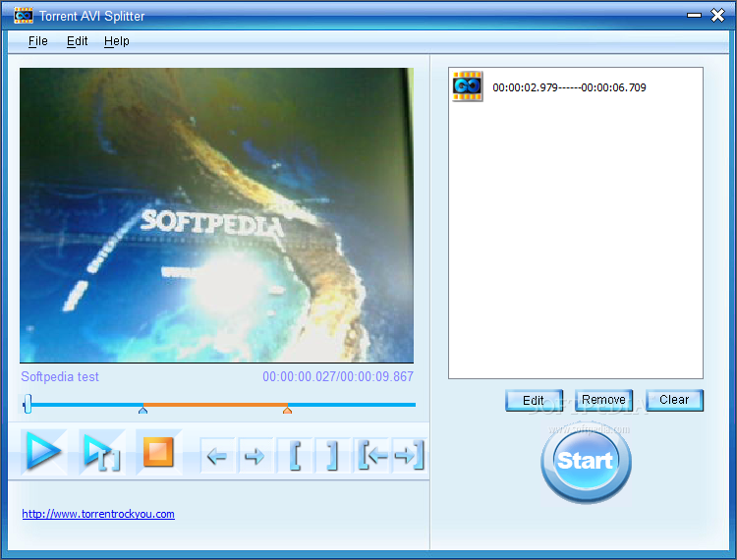Open the Edit menu
Image resolution: width=737 pixels, height=560 pixels.
pos(77,41)
